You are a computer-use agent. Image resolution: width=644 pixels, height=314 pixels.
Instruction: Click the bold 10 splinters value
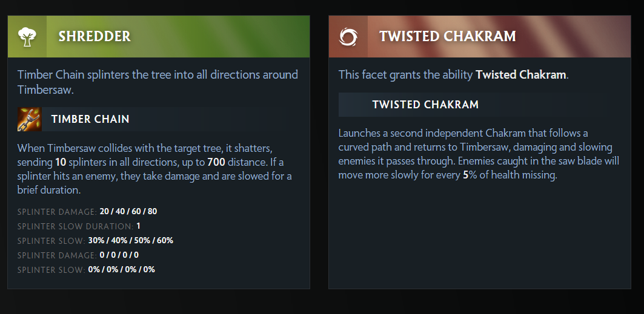click(x=60, y=162)
